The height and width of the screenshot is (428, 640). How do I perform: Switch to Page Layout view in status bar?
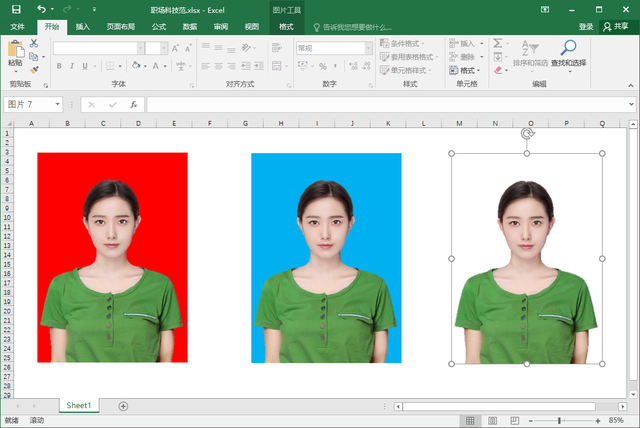(490, 421)
